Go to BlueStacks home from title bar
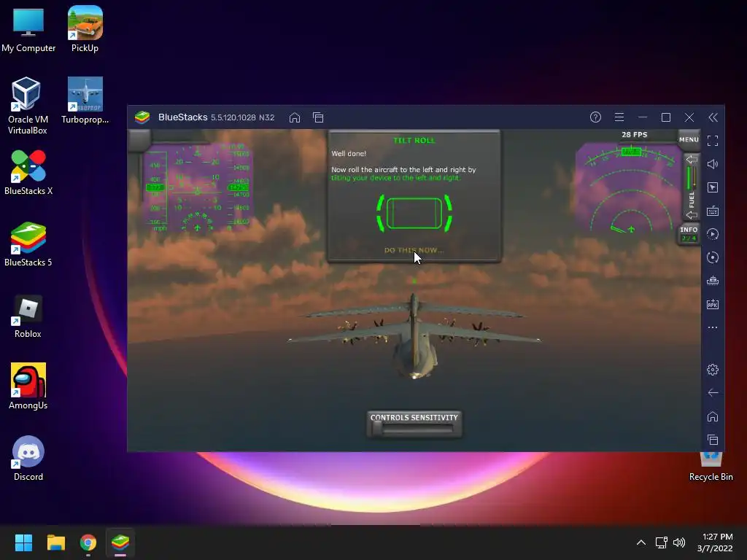This screenshot has width=747, height=560. pyautogui.click(x=295, y=117)
